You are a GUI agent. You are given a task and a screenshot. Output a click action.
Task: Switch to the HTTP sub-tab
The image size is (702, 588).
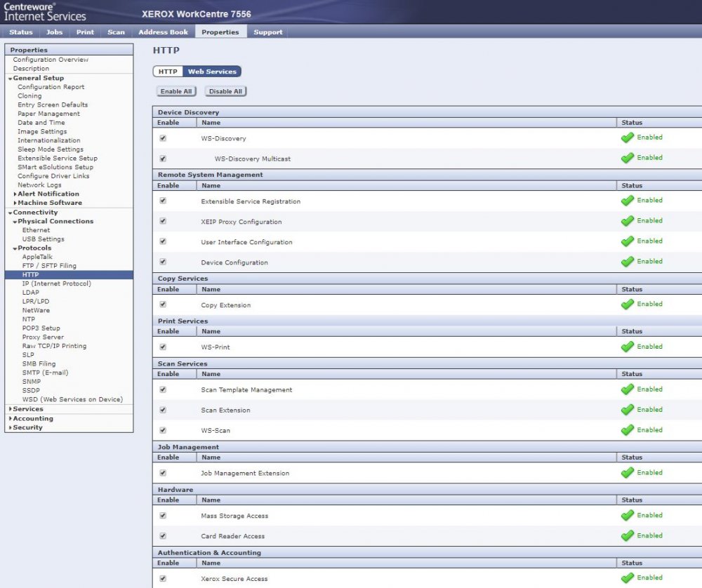click(168, 72)
